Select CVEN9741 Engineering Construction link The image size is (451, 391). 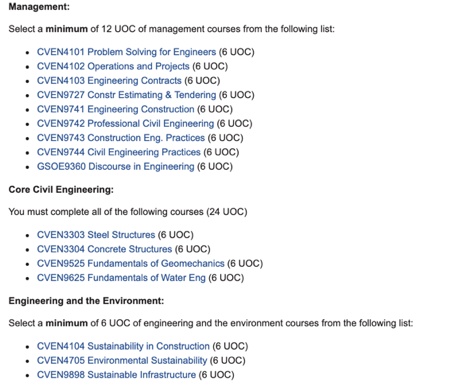115,109
